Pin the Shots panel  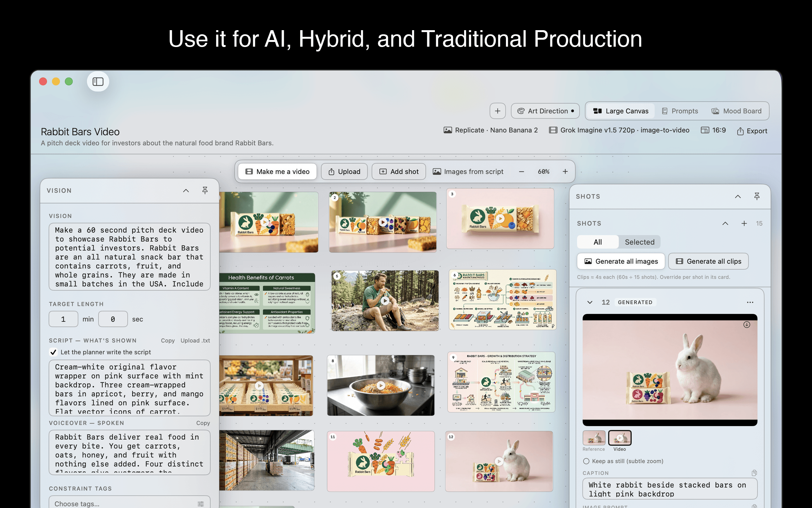tap(757, 197)
